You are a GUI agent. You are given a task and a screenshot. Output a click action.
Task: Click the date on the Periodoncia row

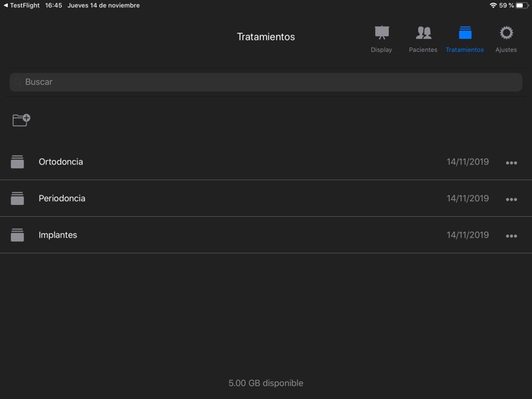click(467, 198)
